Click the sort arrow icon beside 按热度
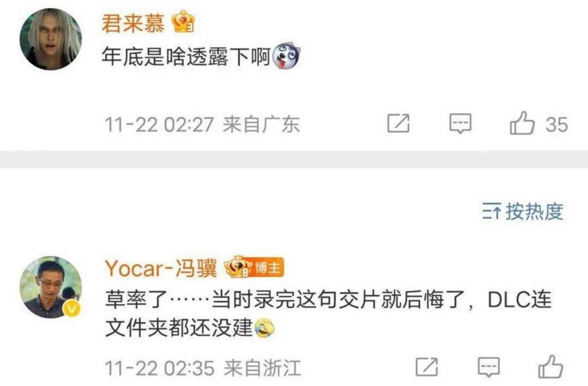The image size is (588, 386). 492,211
